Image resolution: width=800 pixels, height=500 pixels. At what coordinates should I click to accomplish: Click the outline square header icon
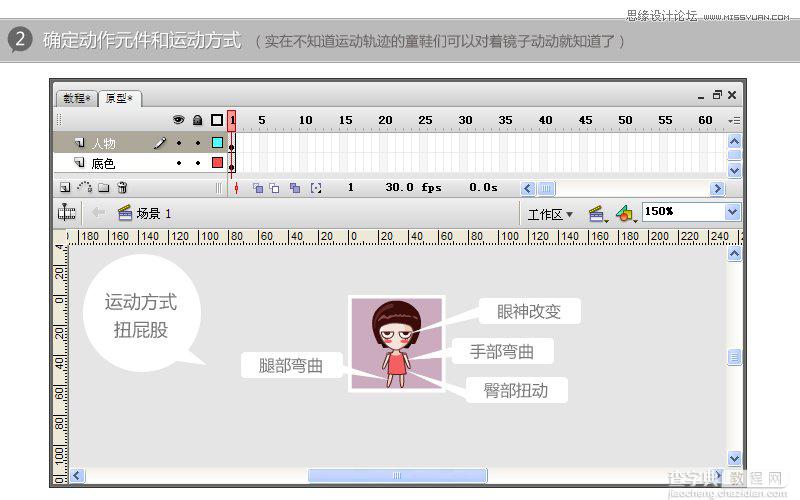217,120
